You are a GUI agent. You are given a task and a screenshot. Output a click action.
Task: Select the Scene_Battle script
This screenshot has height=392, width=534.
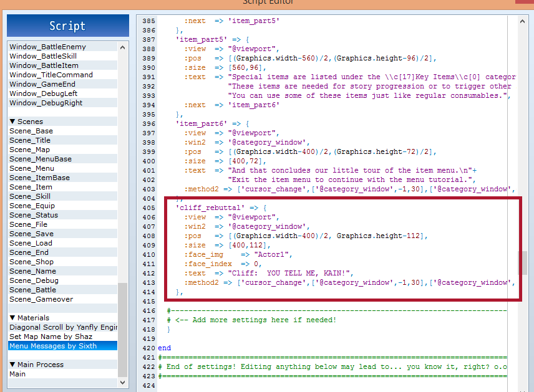coord(62,290)
